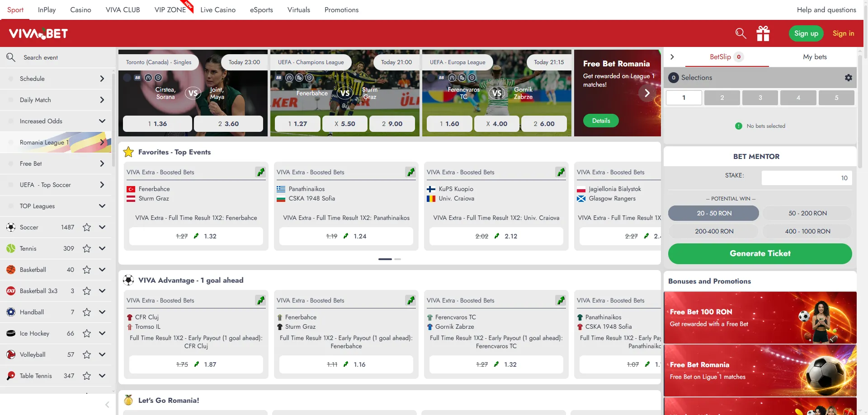
Task: Click boosted icon on Fenerbahce Sturm Graz favorites card
Action: (x=260, y=172)
